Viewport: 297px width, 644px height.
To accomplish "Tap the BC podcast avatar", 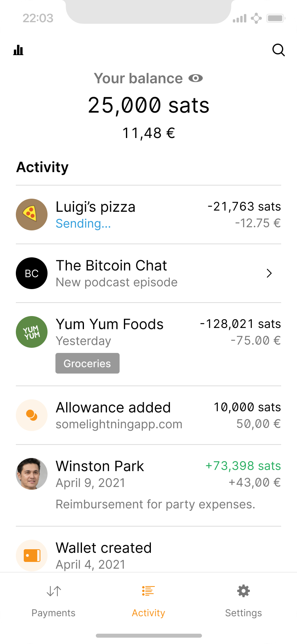I will click(x=32, y=273).
